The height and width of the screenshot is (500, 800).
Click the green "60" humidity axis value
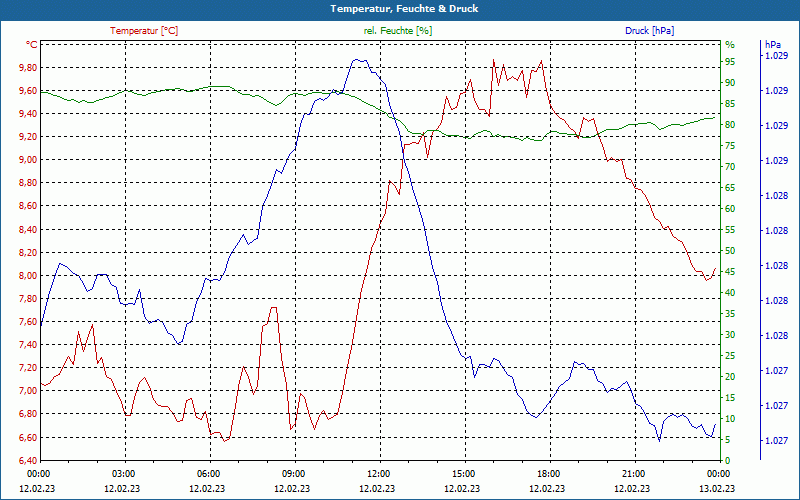730,209
